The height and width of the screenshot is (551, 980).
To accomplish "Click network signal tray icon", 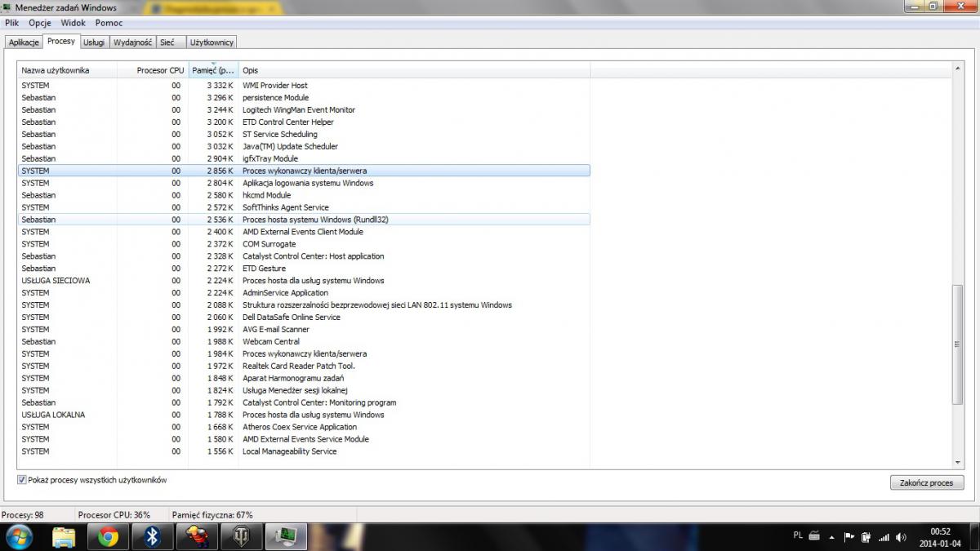I will [884, 537].
